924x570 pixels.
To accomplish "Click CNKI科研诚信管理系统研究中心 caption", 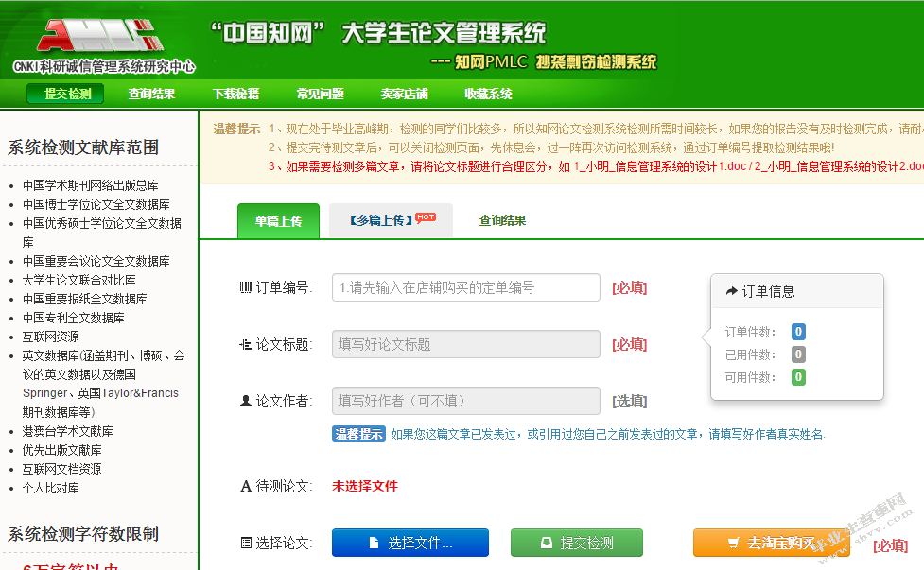I will click(104, 66).
